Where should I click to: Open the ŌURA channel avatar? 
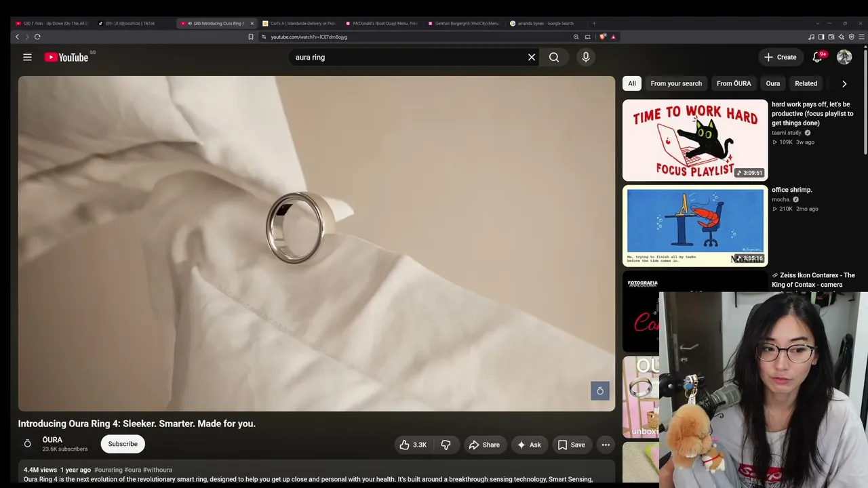27,444
